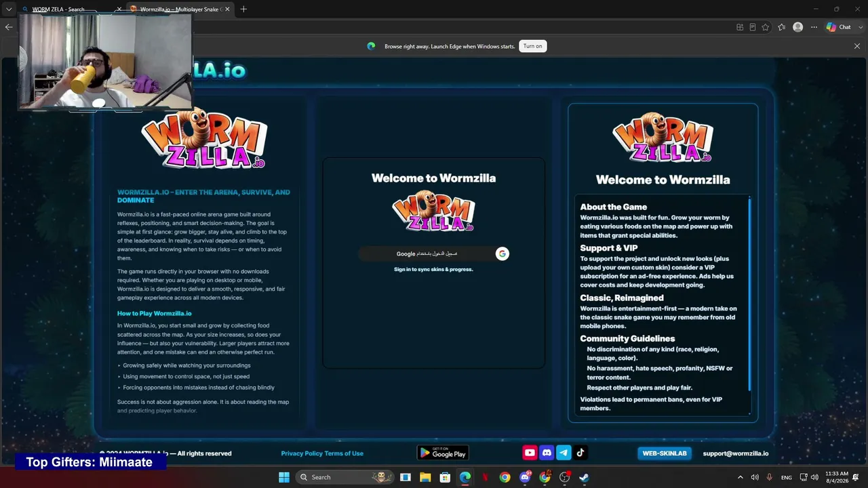Viewport: 868px width, 488px height.
Task: Open File Explorer from the taskbar
Action: coord(425,477)
